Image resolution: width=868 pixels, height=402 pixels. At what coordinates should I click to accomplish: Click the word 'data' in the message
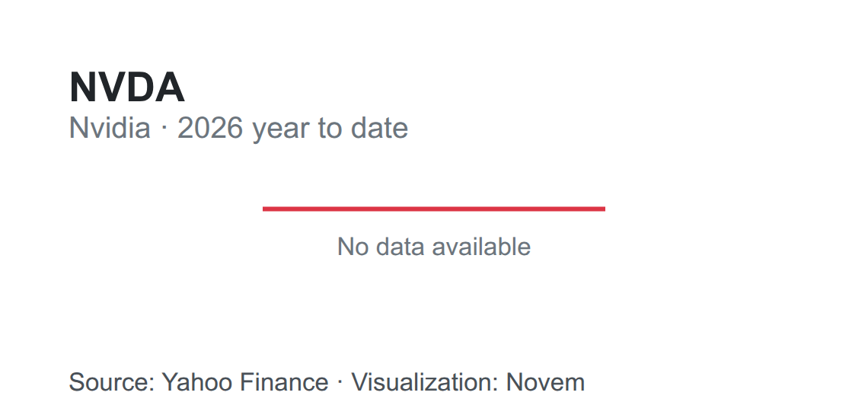tap(400, 247)
